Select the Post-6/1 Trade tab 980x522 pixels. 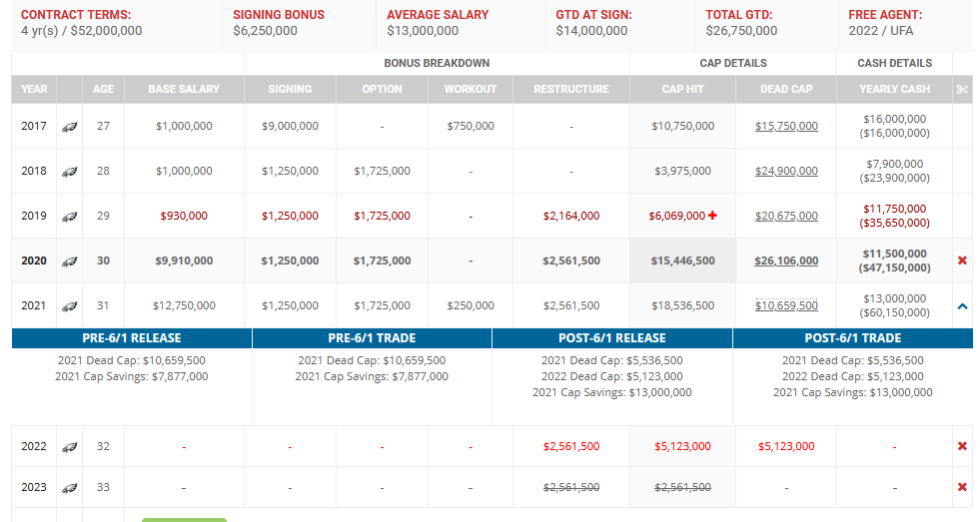852,338
